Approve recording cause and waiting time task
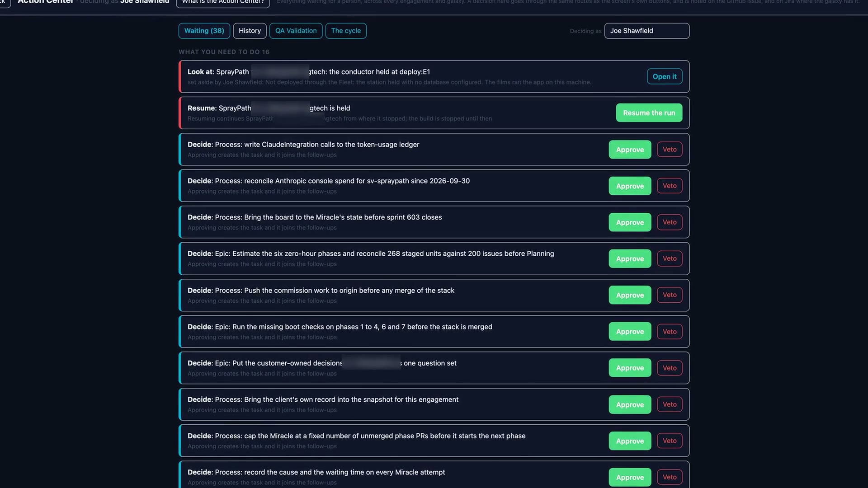 pos(630,477)
